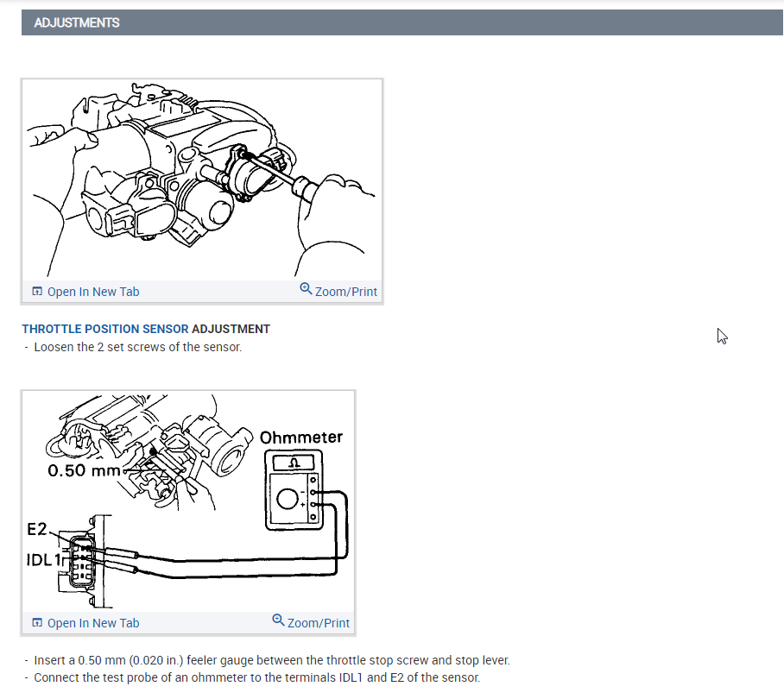Select 'Connect the test probe of an ohmmeter' line
Image resolution: width=784 pixels, height=699 pixels.
(x=257, y=678)
